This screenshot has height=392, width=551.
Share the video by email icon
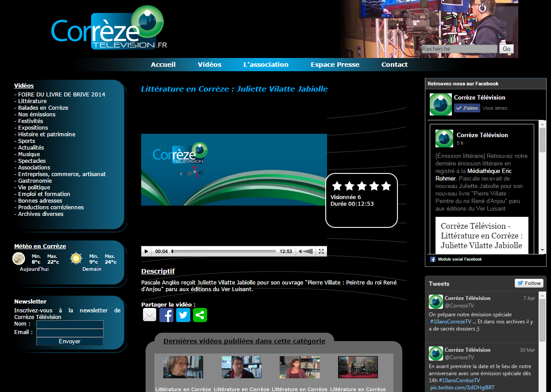tap(150, 315)
